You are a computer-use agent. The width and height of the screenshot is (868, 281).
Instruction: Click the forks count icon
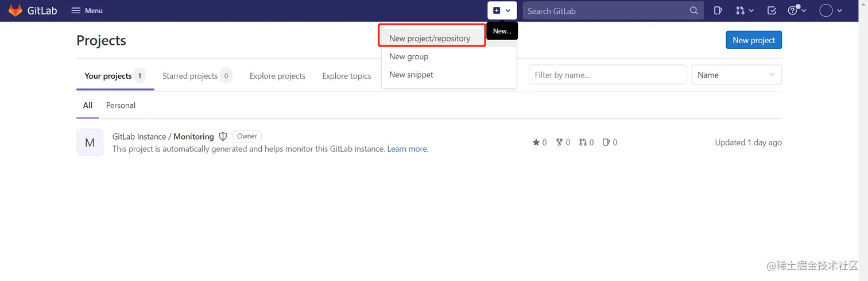tap(560, 143)
